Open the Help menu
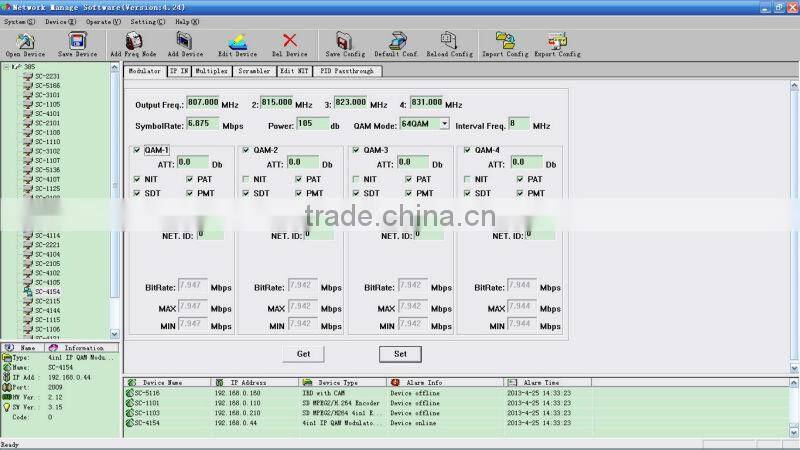The width and height of the screenshot is (800, 450). click(x=187, y=22)
